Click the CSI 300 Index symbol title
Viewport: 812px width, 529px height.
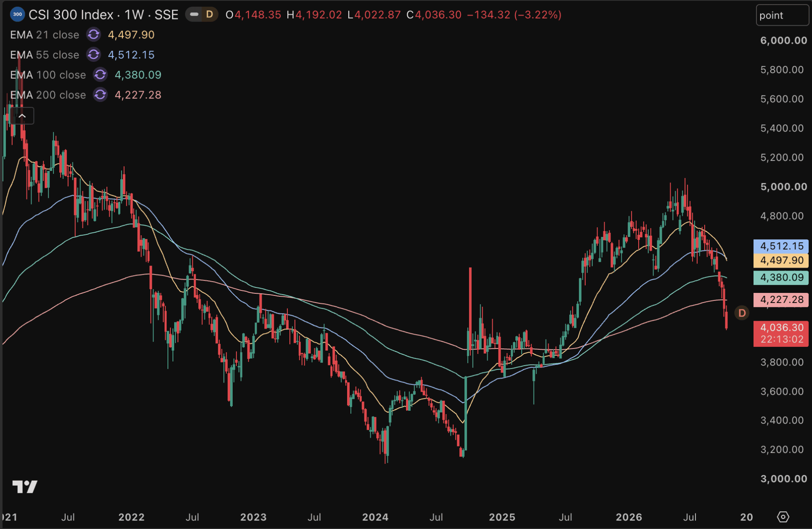(x=71, y=15)
